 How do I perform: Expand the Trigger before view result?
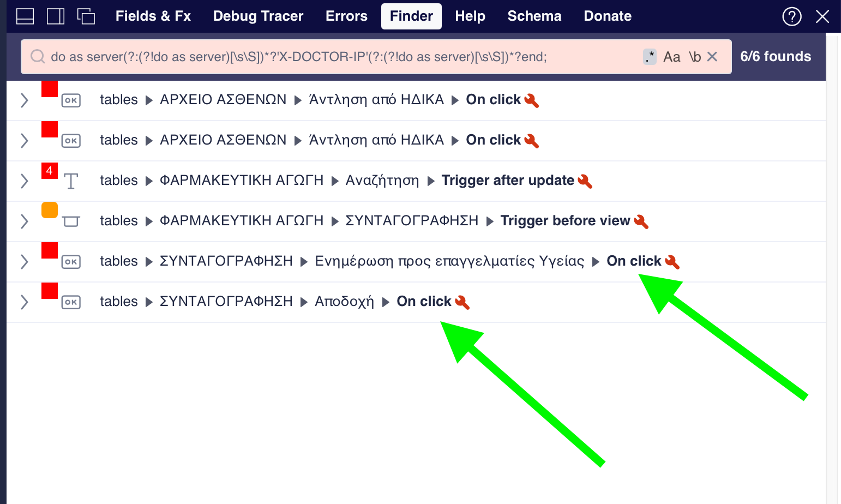tap(24, 221)
